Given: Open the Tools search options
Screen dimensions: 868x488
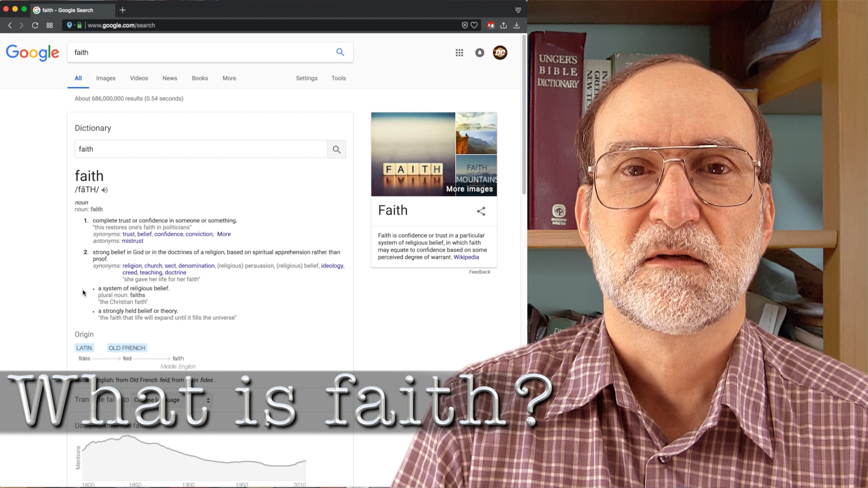Looking at the screenshot, I should [339, 78].
